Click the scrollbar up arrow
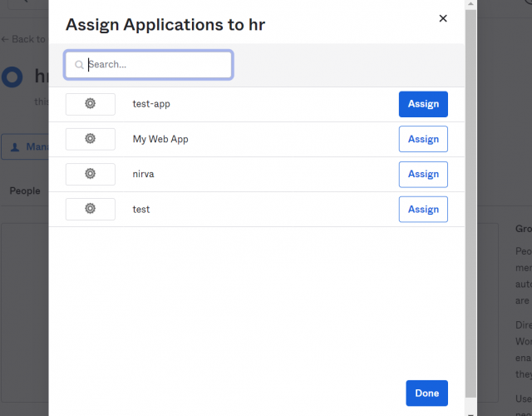The width and height of the screenshot is (532, 416). click(470, 4)
